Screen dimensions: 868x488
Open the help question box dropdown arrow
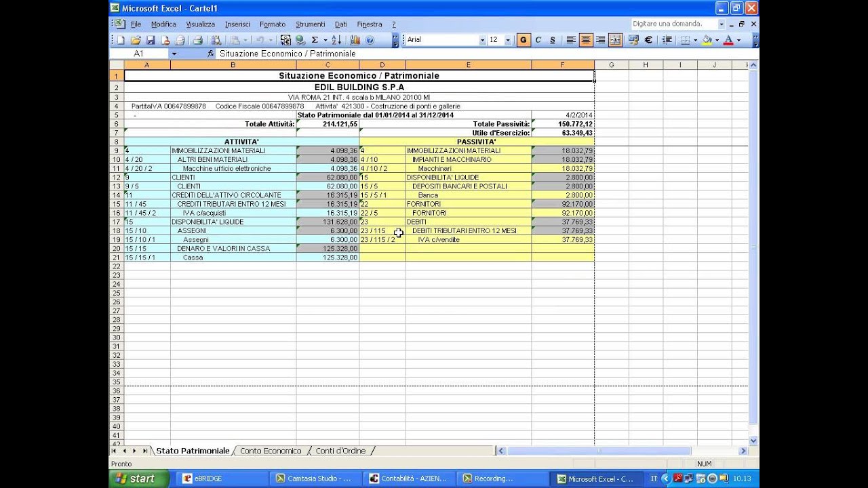click(x=722, y=24)
